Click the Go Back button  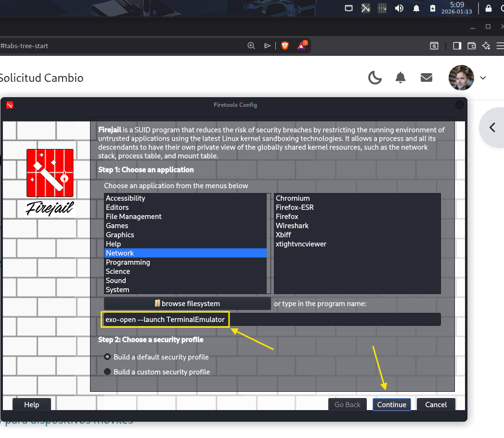348,405
